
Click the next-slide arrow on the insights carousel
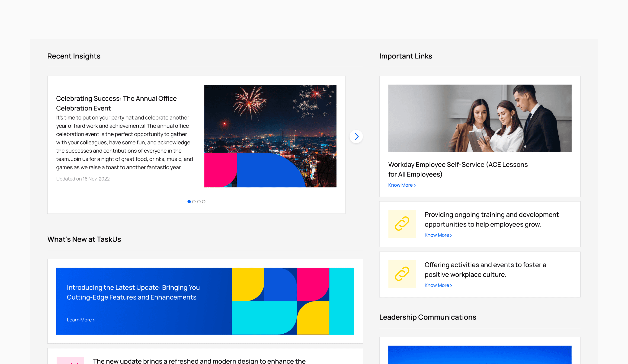click(x=356, y=137)
